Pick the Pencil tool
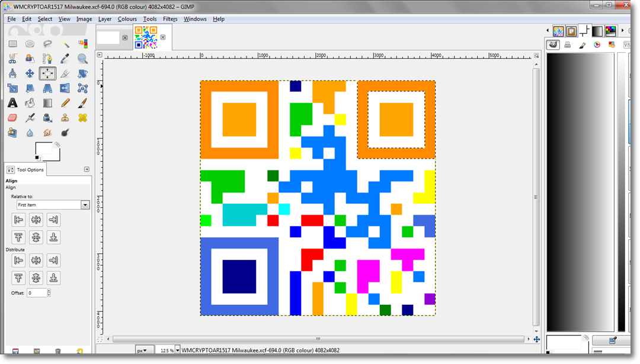The width and height of the screenshot is (640, 364). coord(65,103)
